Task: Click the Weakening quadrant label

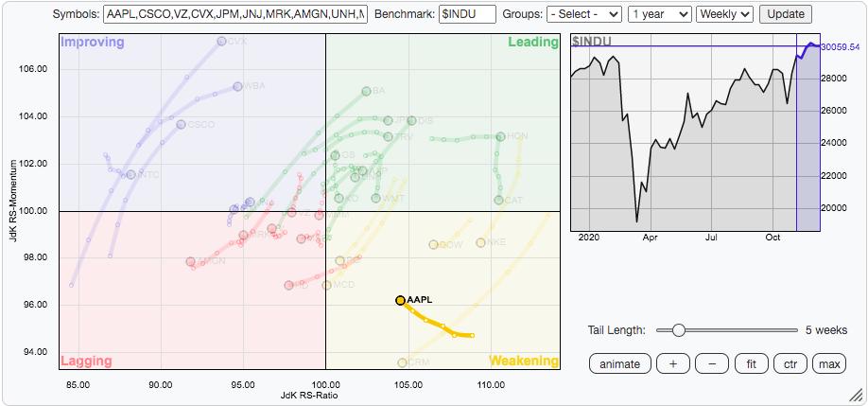Action: tap(524, 362)
